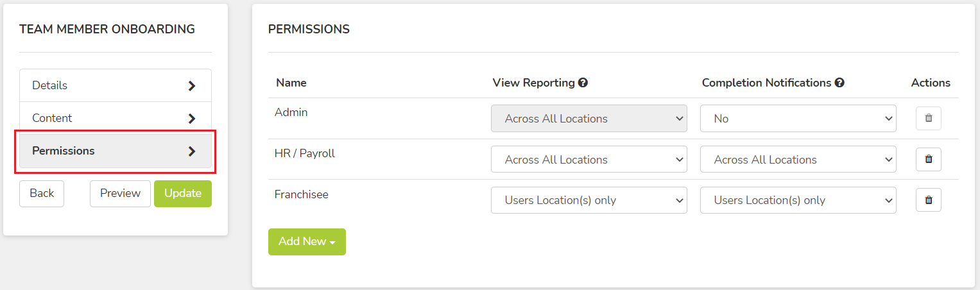Open Franchisee Completion Notifications dropdown
This screenshot has width=980, height=290.
pyautogui.click(x=798, y=200)
